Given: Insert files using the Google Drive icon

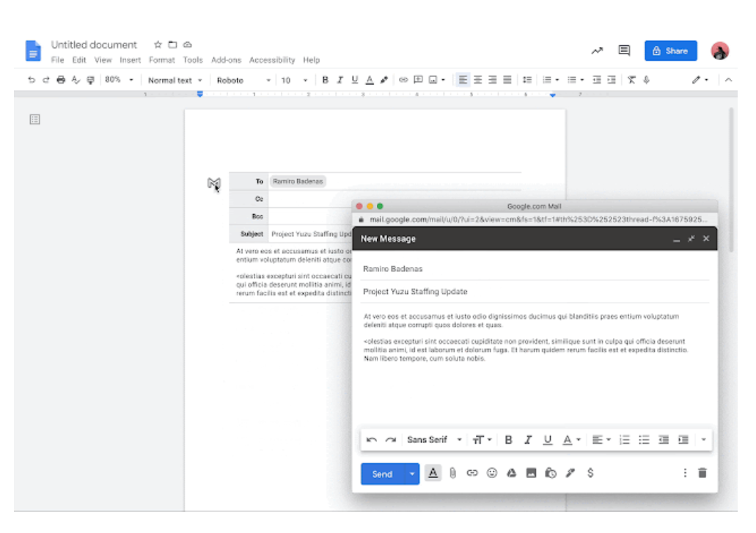Looking at the screenshot, I should [x=512, y=474].
